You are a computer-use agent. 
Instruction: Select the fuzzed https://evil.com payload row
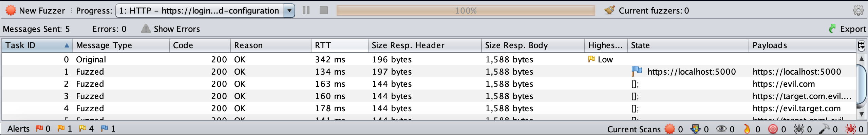pyautogui.click(x=429, y=84)
